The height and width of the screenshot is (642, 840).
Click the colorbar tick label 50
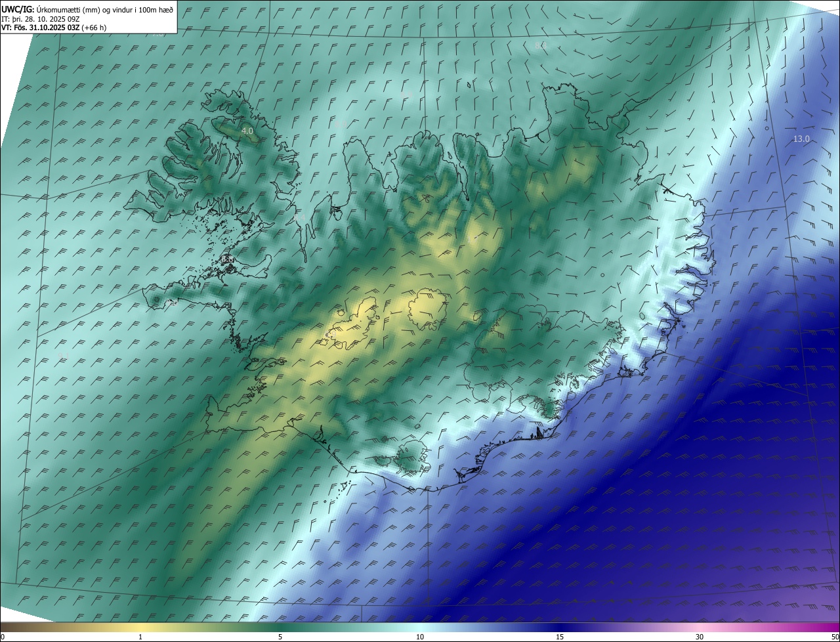(x=835, y=637)
